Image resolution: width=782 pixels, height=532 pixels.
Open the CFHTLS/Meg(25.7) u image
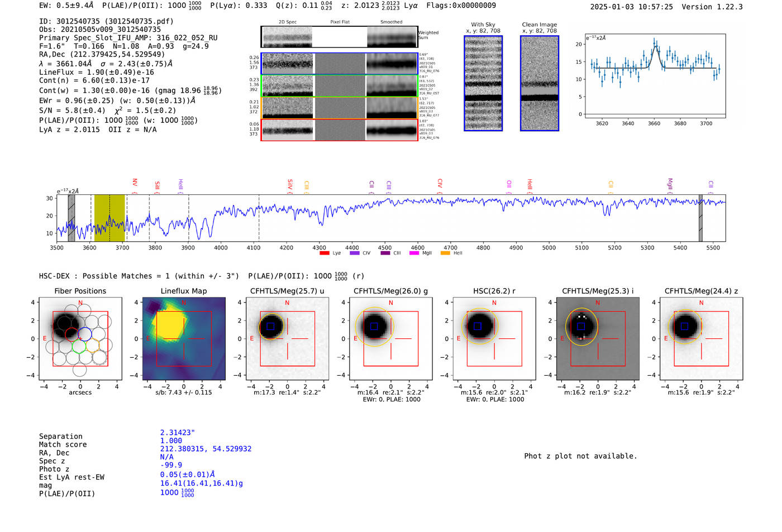click(287, 338)
